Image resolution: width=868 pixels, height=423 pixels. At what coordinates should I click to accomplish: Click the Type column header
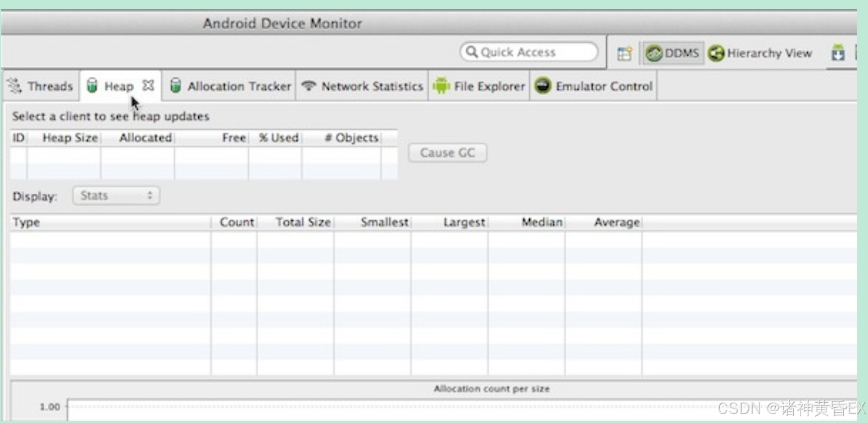pyautogui.click(x=111, y=222)
